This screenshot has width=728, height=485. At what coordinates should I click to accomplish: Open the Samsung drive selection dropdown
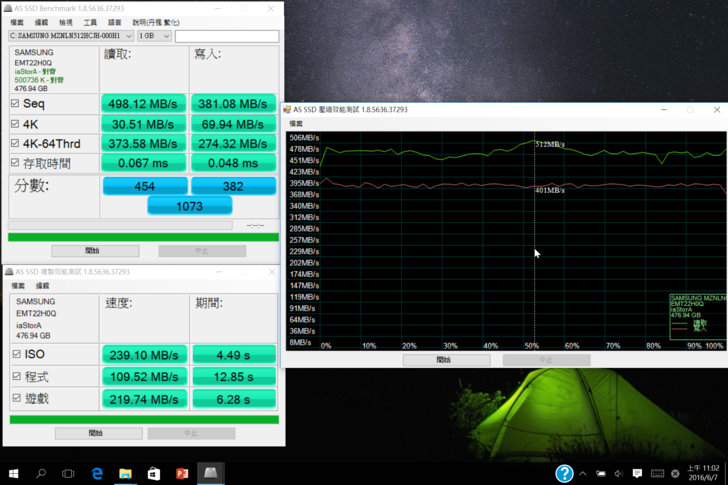pyautogui.click(x=70, y=36)
